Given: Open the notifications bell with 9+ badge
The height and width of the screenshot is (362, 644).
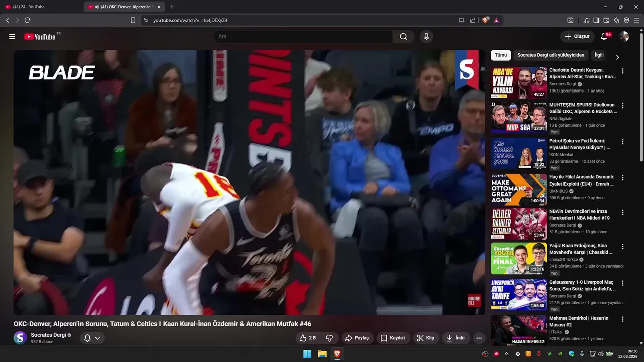Looking at the screenshot, I should point(605,37).
